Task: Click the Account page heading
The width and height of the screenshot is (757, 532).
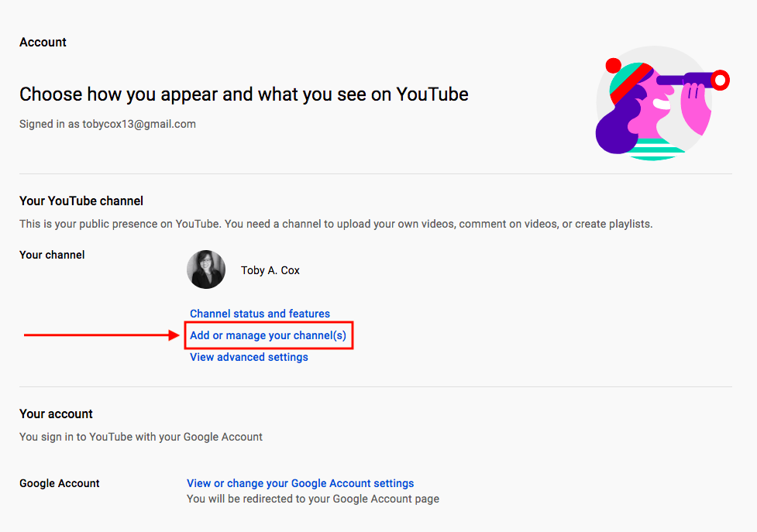Action: (43, 43)
